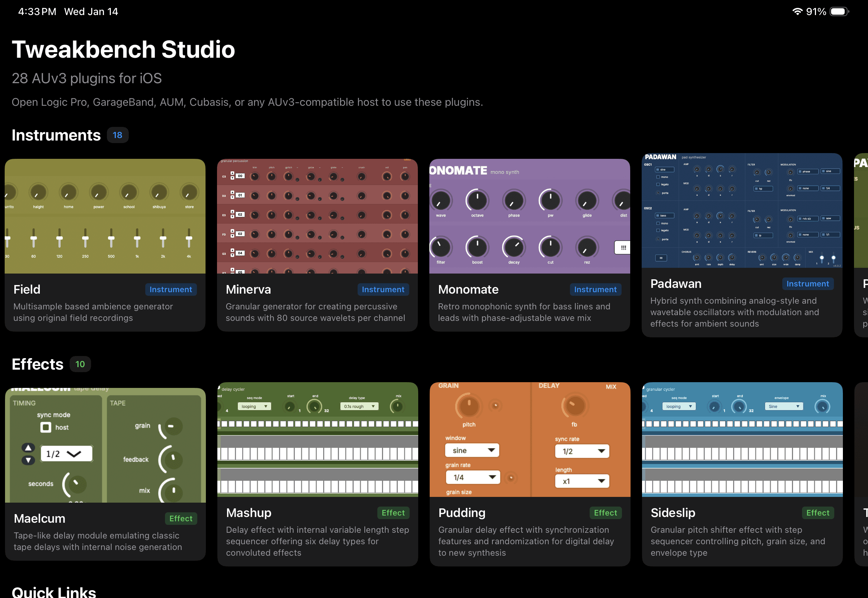
Task: Click the cut knob in Monomate preview
Action: [550, 247]
